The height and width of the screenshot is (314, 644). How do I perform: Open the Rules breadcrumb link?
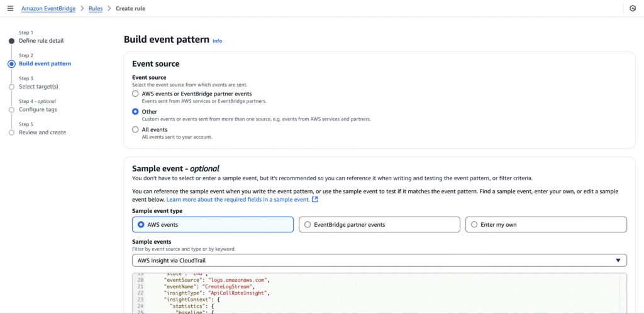96,8
